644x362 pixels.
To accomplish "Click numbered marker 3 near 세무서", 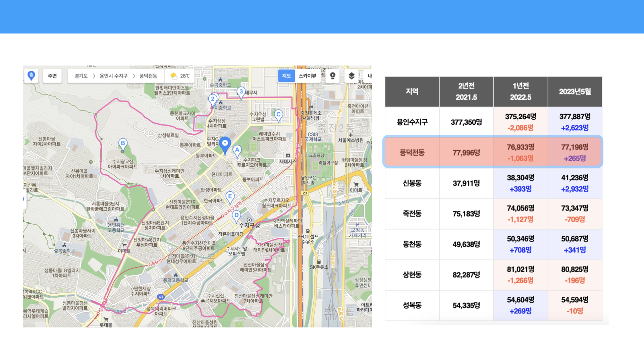I will (241, 92).
